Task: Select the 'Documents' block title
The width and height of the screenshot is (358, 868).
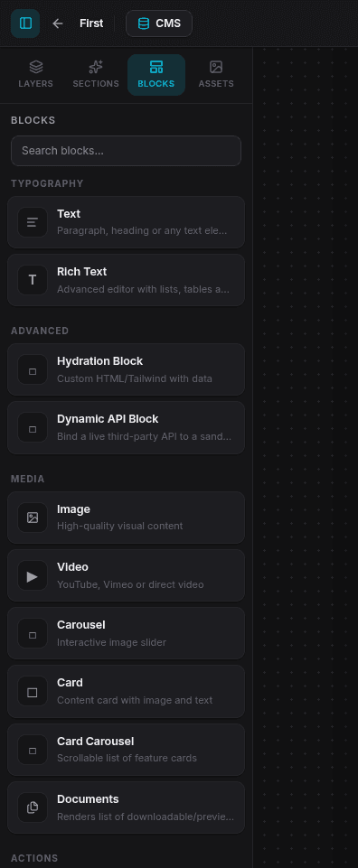Action: point(88,799)
